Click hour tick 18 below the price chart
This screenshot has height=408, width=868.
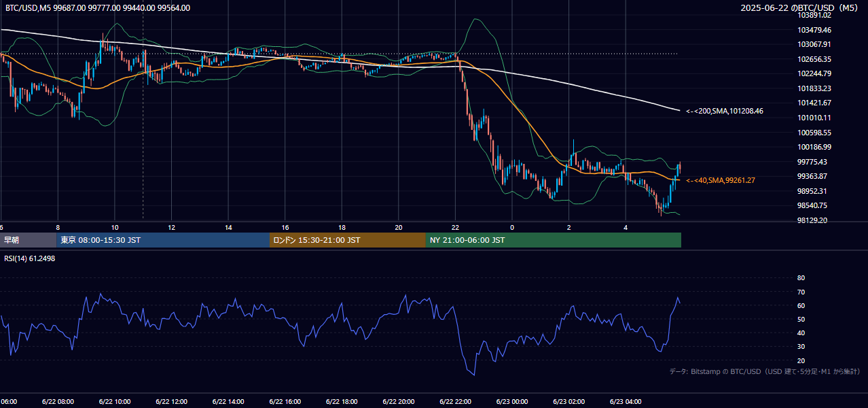point(342,227)
